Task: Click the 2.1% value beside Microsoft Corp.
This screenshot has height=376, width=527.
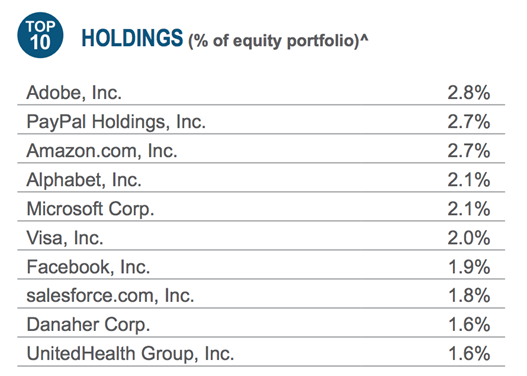Action: pyautogui.click(x=469, y=209)
